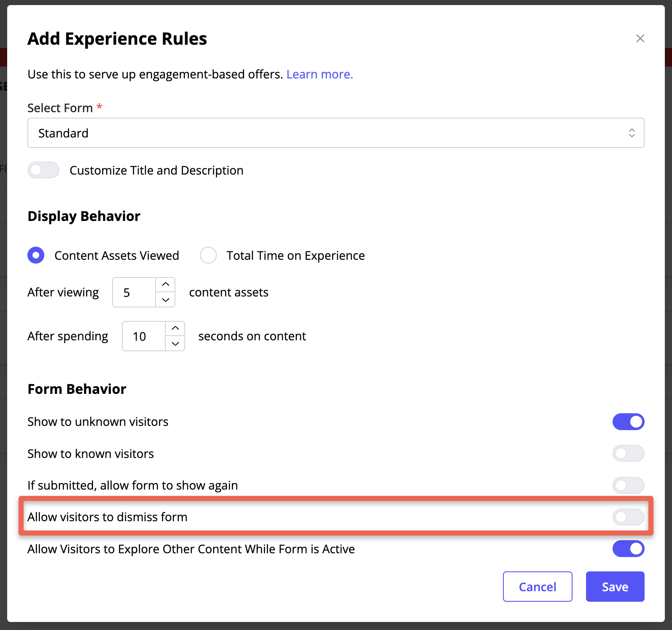Disable Explore Other Content While Form Active toggle

628,549
